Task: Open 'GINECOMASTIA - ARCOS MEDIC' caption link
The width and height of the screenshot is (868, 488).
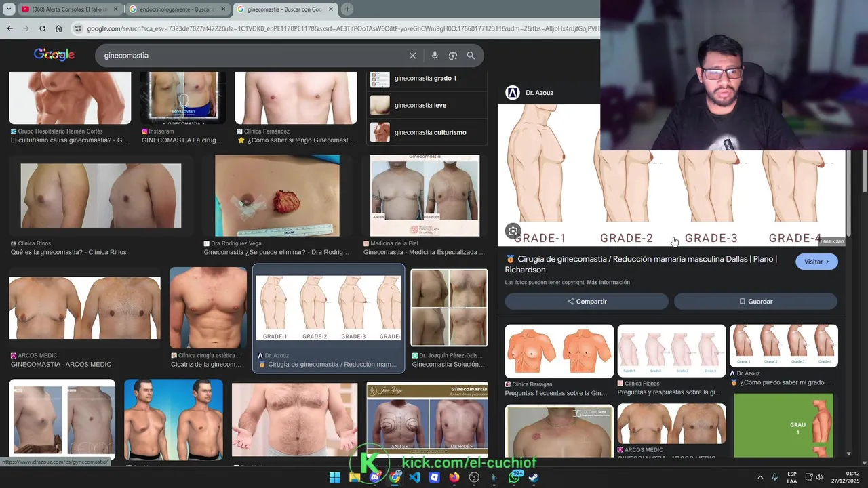Action: (61, 364)
